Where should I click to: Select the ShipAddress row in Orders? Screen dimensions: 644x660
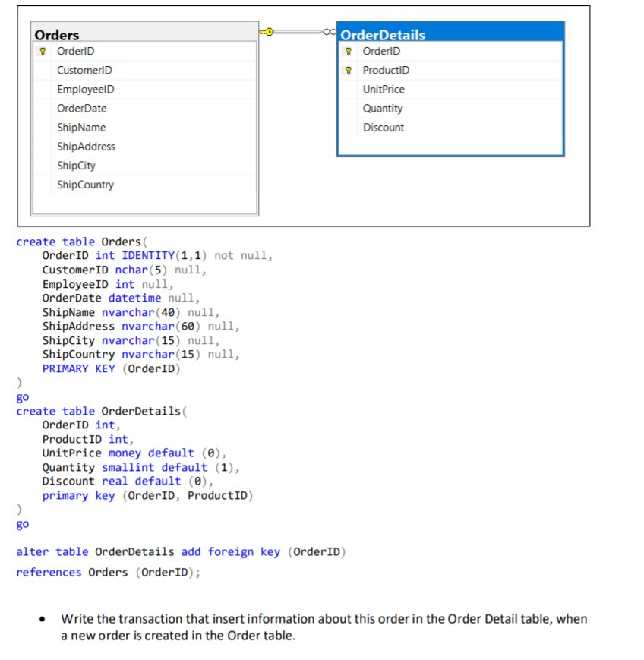point(86,146)
